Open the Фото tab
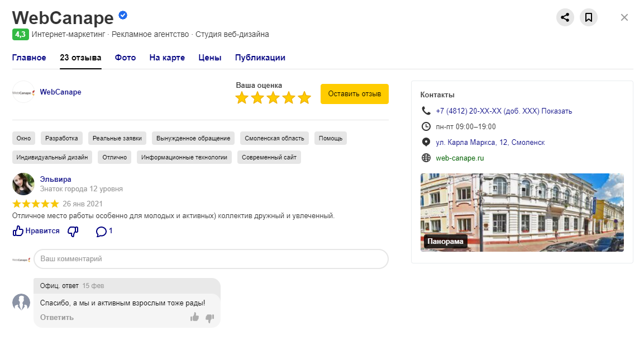 125,58
